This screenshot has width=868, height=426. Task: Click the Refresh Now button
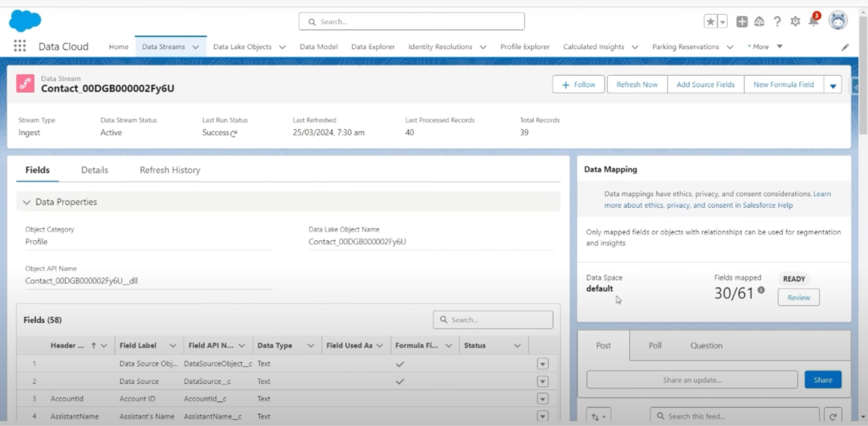point(637,85)
